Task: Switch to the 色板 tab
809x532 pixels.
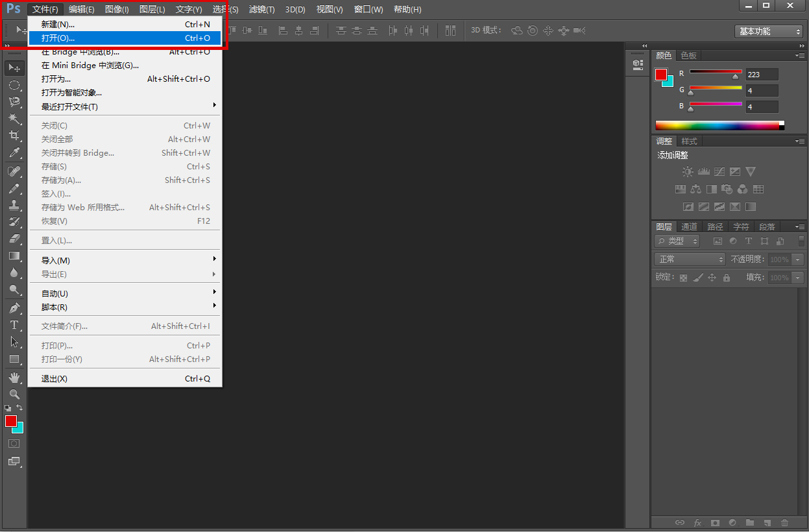Action: point(688,56)
